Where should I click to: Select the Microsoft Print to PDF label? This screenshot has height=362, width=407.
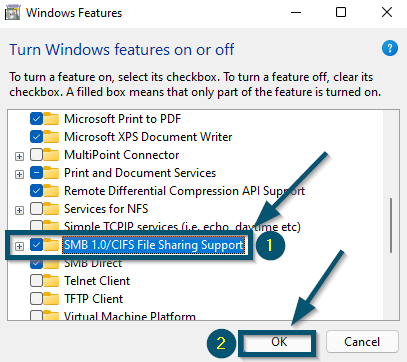[122, 119]
